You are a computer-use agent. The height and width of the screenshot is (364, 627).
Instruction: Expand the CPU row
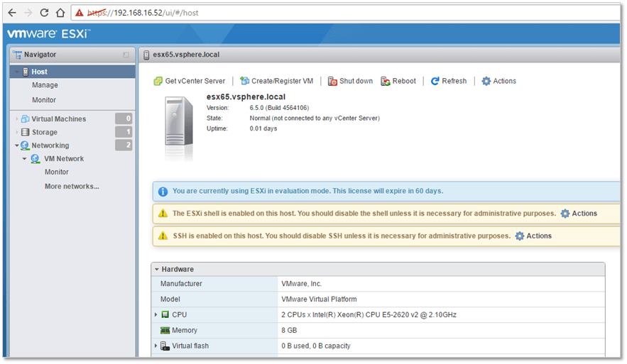tap(156, 315)
